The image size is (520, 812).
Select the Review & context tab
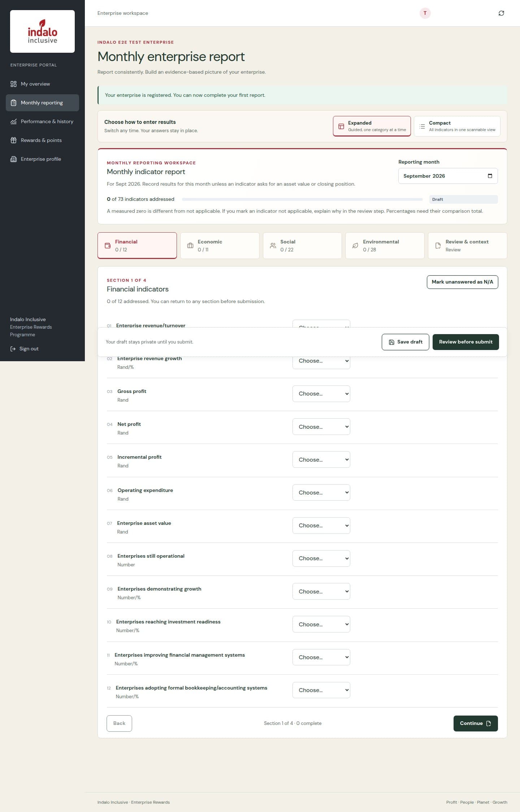[467, 246]
